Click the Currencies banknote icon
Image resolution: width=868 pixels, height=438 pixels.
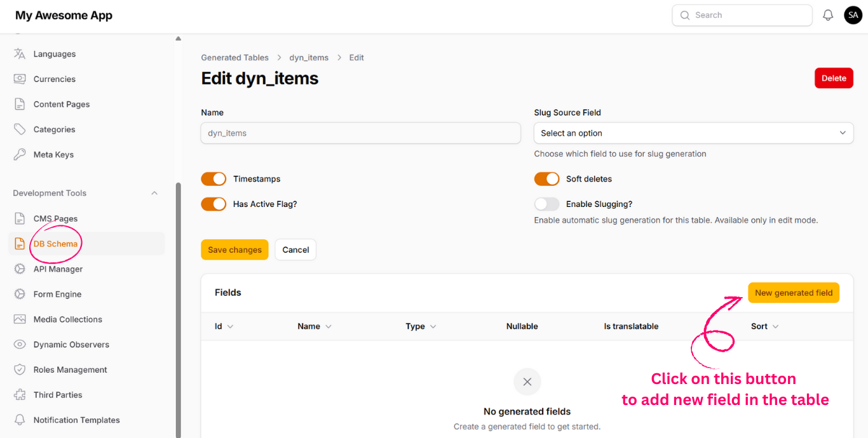pyautogui.click(x=20, y=79)
